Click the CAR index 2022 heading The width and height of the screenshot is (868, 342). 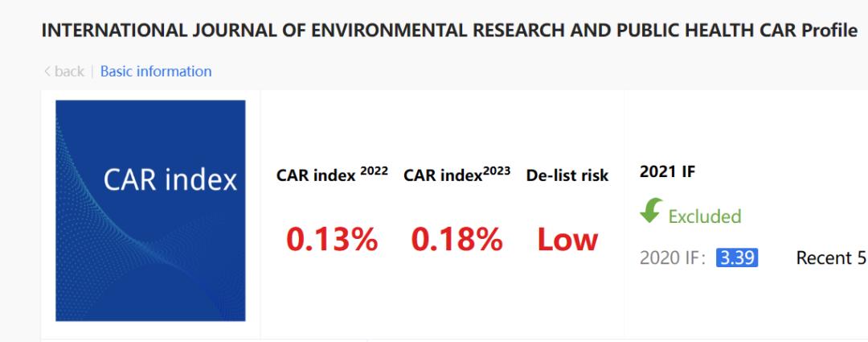pos(332,175)
